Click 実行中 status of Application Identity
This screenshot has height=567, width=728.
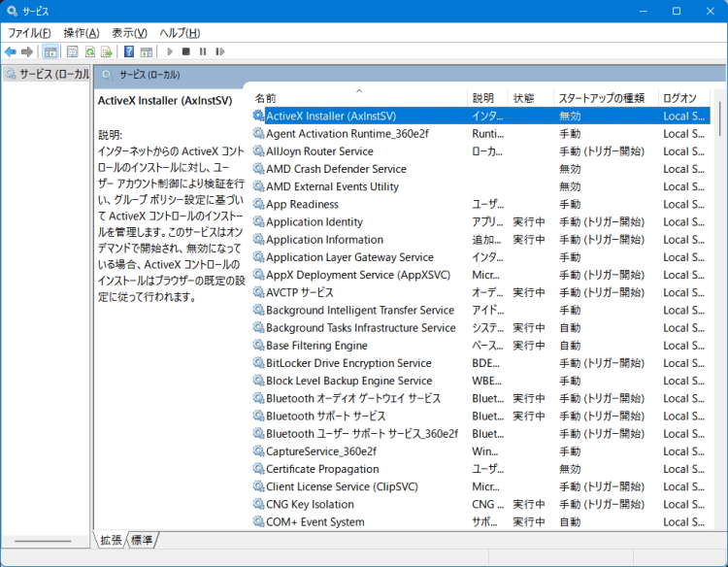(x=529, y=222)
